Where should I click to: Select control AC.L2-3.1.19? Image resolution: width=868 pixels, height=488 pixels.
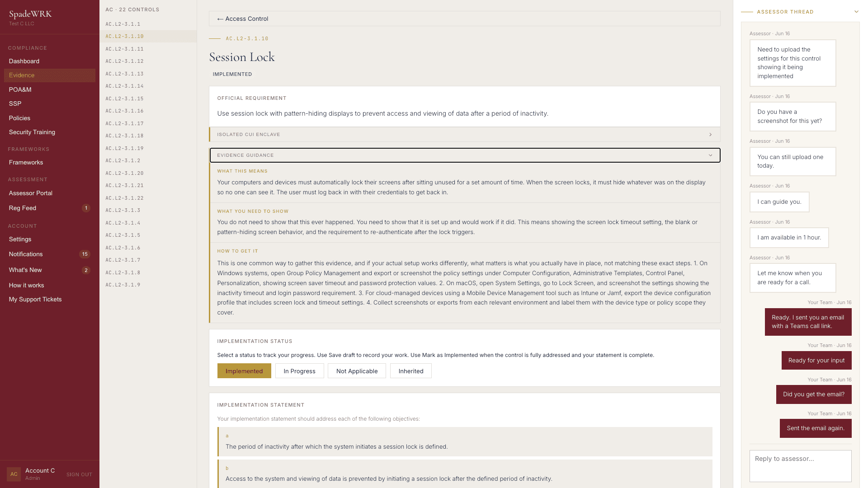148,148
